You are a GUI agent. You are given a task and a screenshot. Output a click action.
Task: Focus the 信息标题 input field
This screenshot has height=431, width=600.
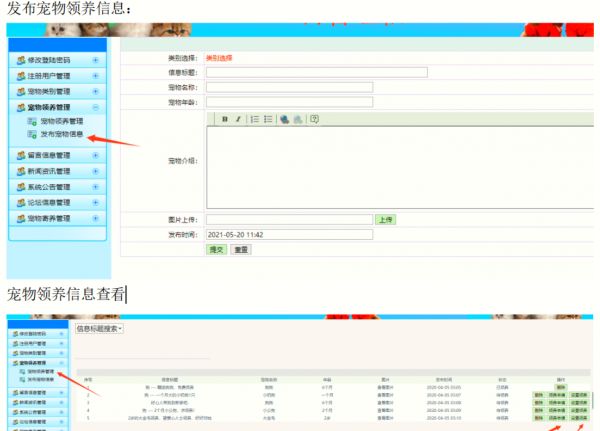317,72
